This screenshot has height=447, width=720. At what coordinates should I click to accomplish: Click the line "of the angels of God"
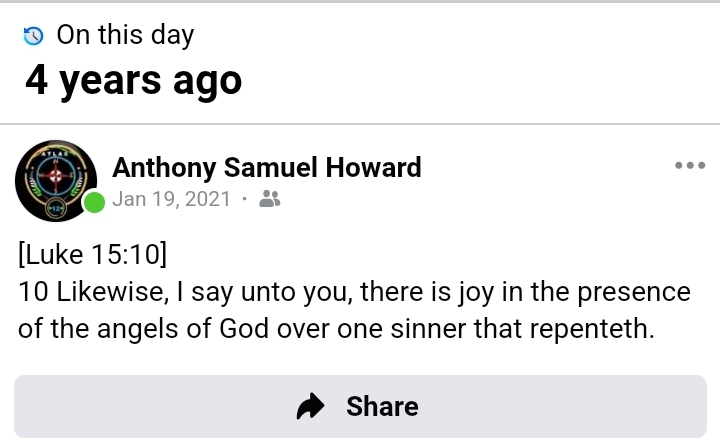click(x=336, y=329)
